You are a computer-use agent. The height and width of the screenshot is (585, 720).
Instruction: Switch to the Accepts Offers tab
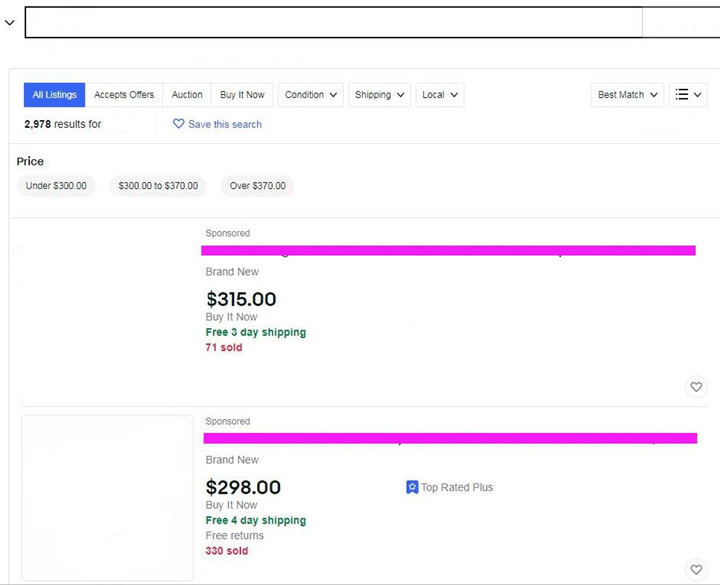pyautogui.click(x=124, y=95)
